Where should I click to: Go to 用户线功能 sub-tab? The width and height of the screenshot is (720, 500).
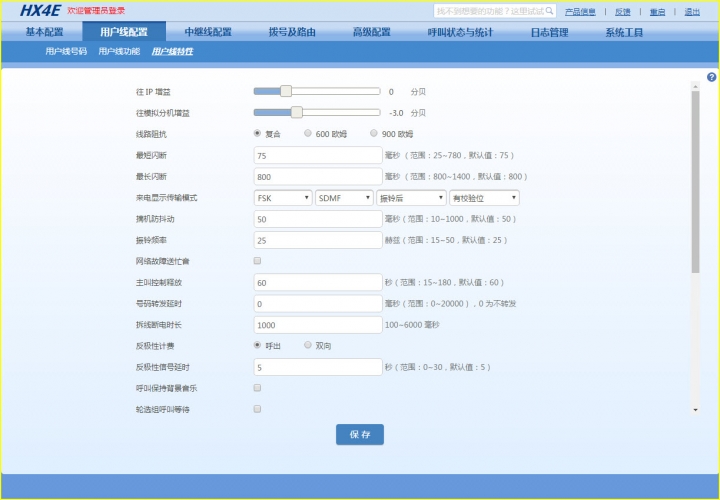click(119, 51)
